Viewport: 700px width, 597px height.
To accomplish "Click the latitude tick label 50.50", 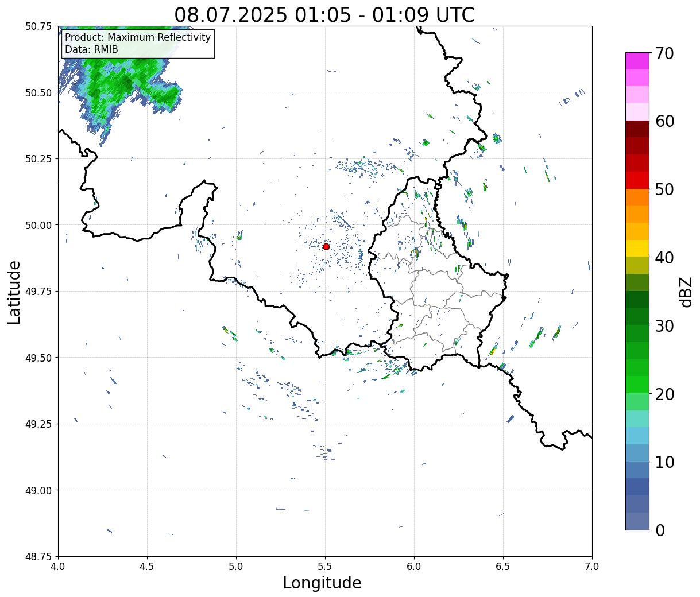I will point(38,92).
